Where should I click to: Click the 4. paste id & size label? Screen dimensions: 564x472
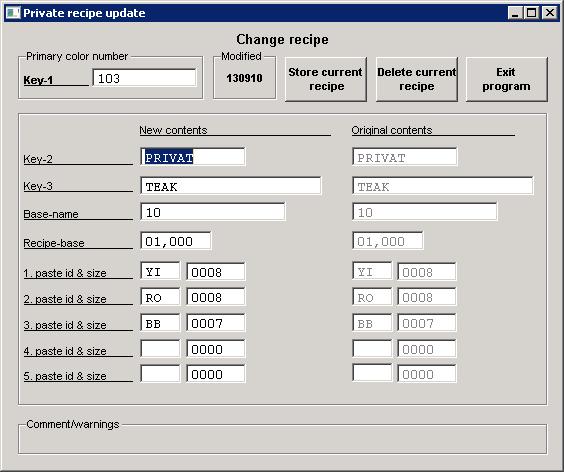65,351
